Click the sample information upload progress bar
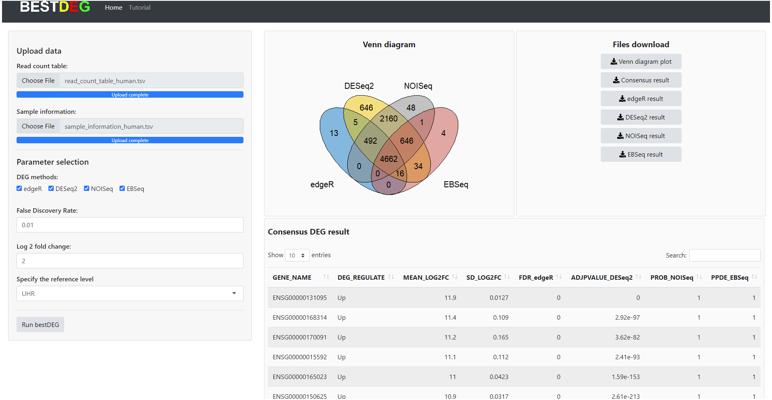This screenshot has width=772, height=400. coord(130,141)
